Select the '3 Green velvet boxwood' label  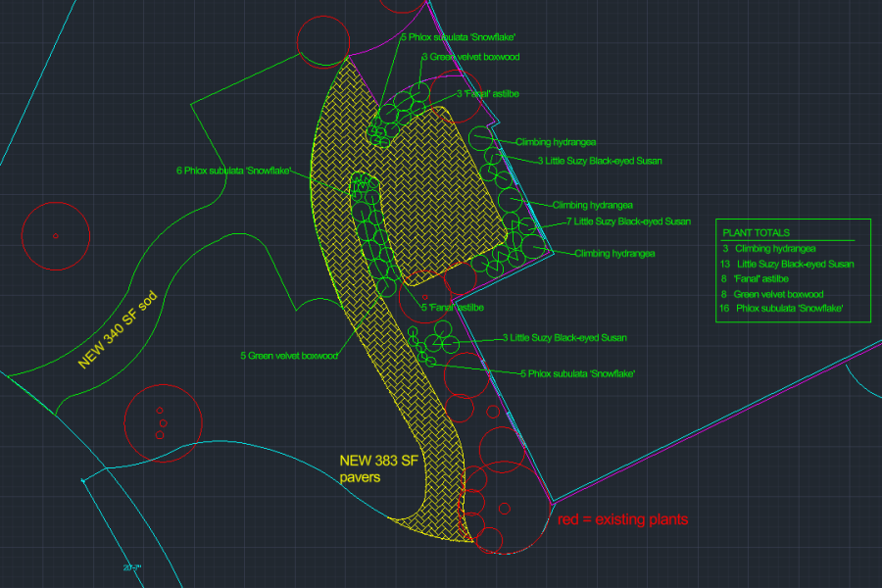[x=470, y=57]
